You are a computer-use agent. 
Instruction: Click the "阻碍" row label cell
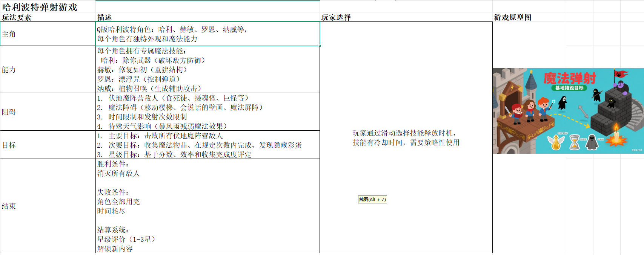pyautogui.click(x=48, y=112)
